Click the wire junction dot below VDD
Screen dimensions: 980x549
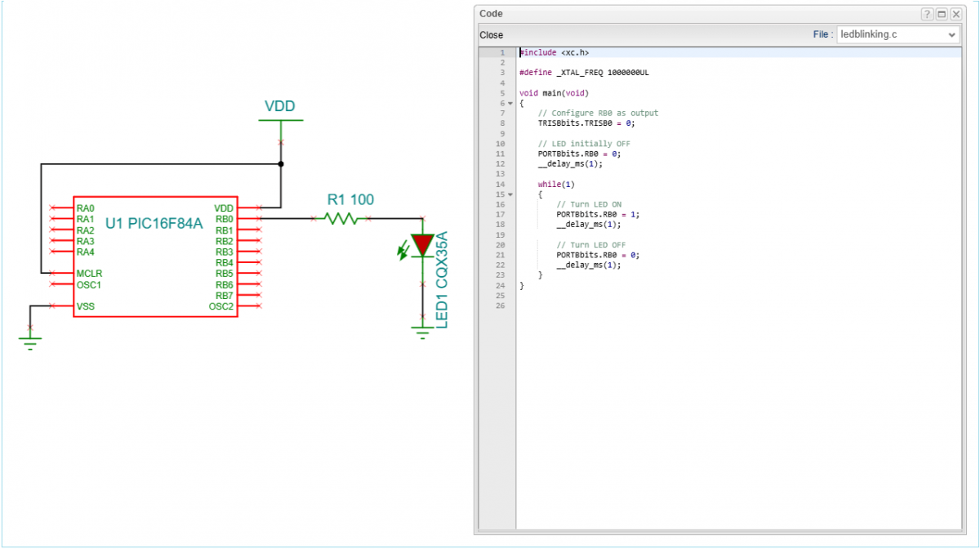[280, 163]
